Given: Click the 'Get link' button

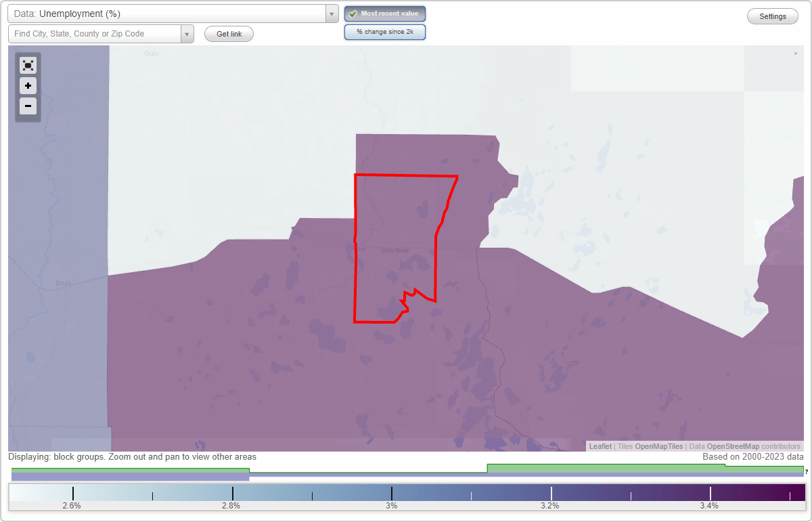Looking at the screenshot, I should point(228,33).
